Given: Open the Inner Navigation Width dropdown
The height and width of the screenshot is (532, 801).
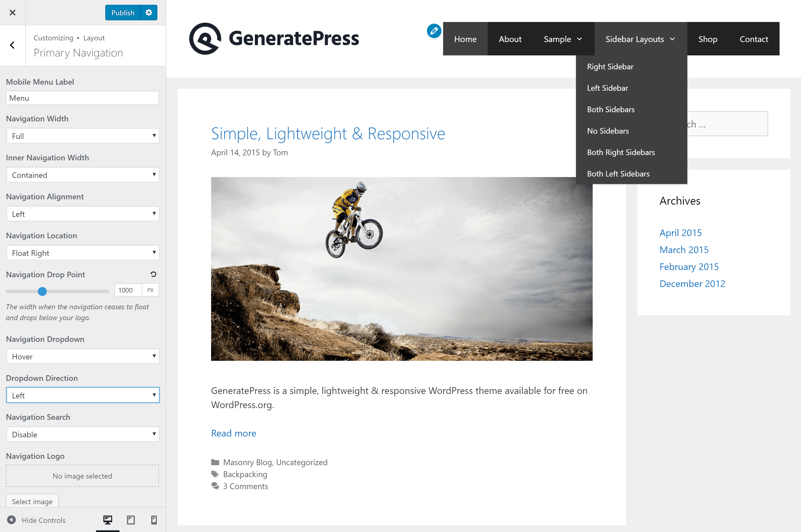Looking at the screenshot, I should (x=83, y=175).
